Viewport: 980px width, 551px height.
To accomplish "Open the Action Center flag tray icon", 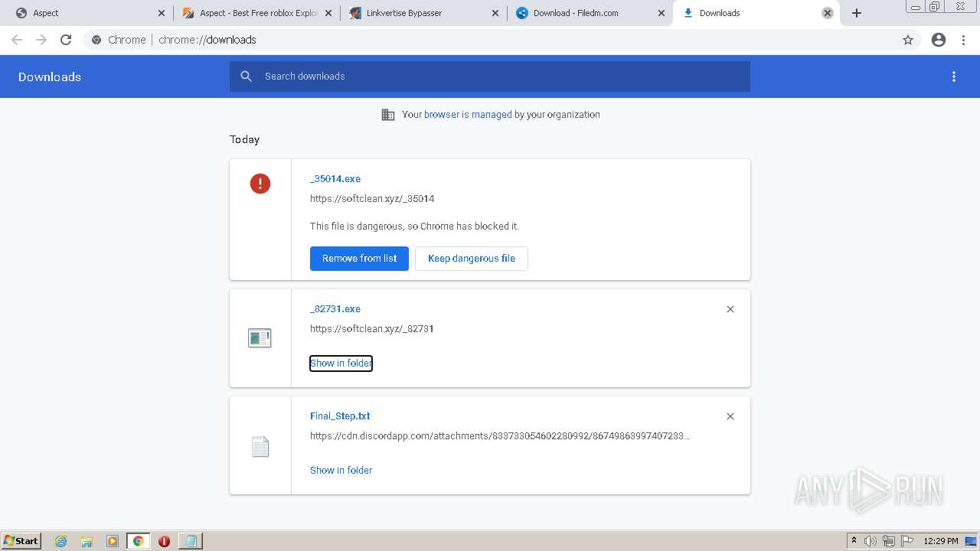I will tap(907, 541).
